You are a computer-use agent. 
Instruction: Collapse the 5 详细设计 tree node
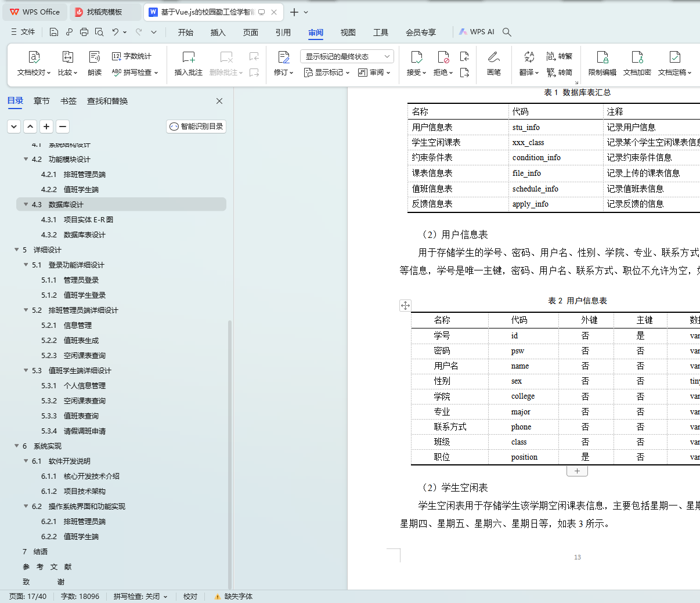point(17,250)
